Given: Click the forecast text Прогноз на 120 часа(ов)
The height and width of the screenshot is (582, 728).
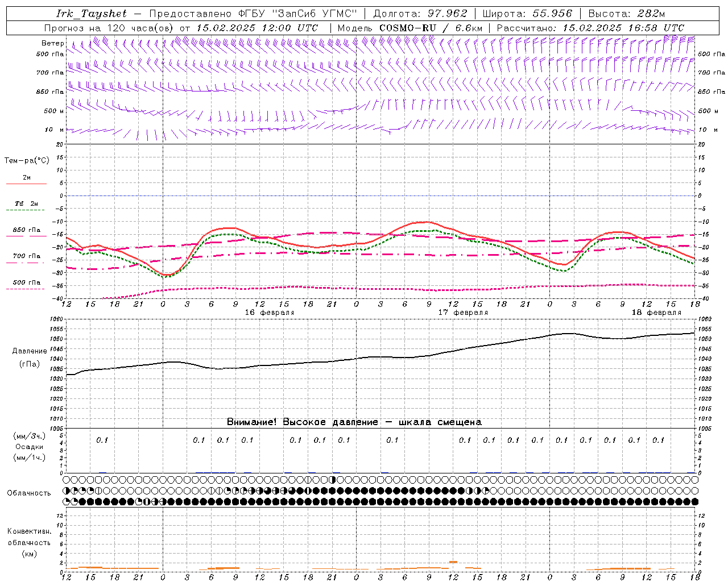Looking at the screenshot, I should (109, 28).
